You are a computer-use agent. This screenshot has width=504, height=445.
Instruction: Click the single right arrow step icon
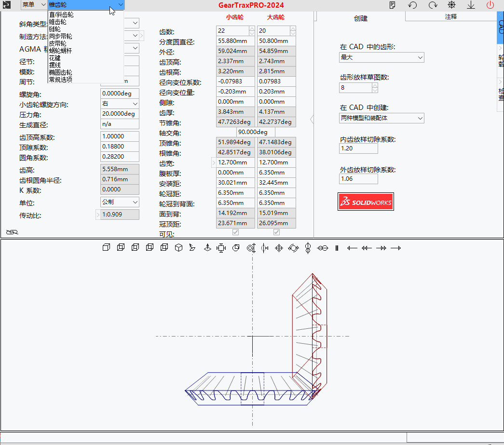pos(395,248)
